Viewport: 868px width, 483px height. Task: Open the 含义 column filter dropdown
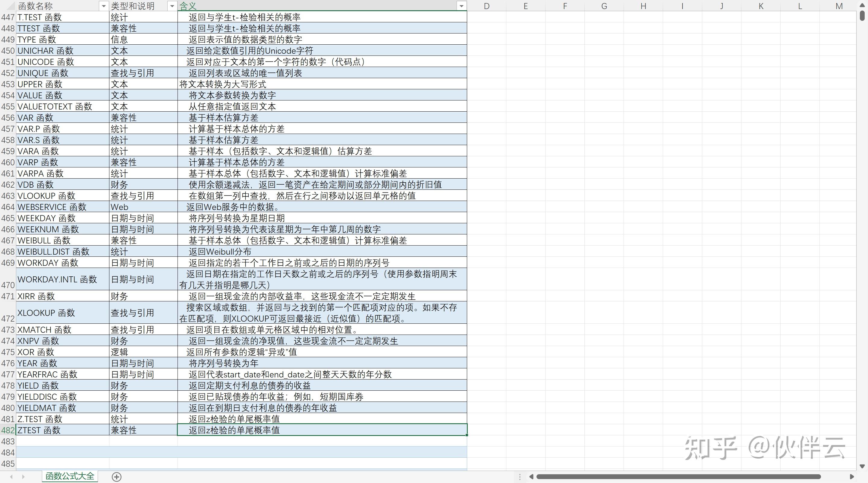tap(461, 6)
